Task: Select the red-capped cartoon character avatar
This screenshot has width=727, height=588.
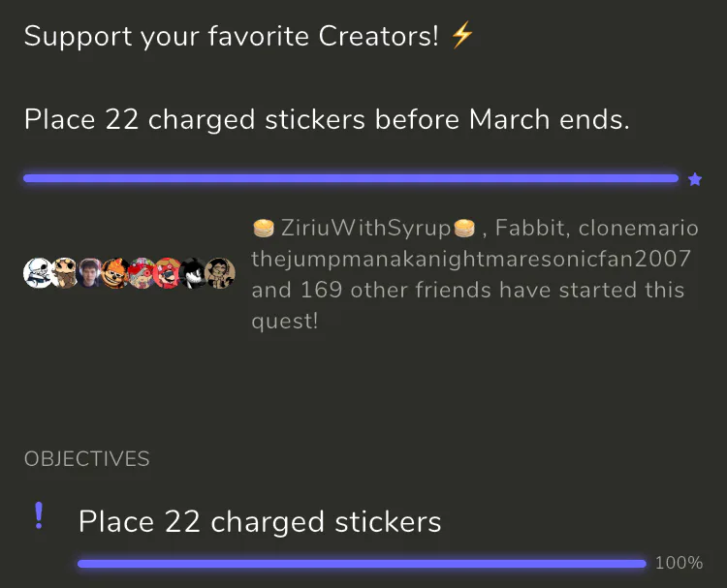Action: pos(168,272)
